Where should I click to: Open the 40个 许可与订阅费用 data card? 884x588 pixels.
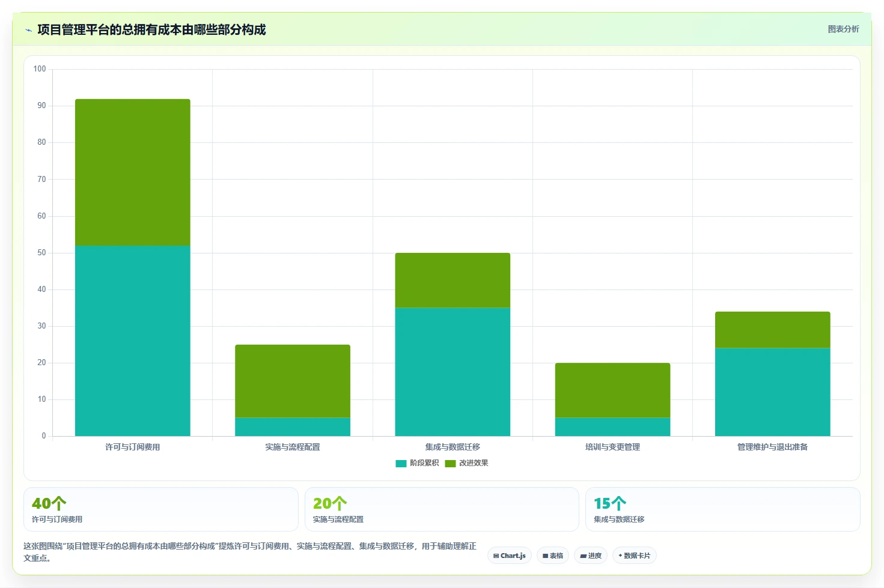pos(161,509)
